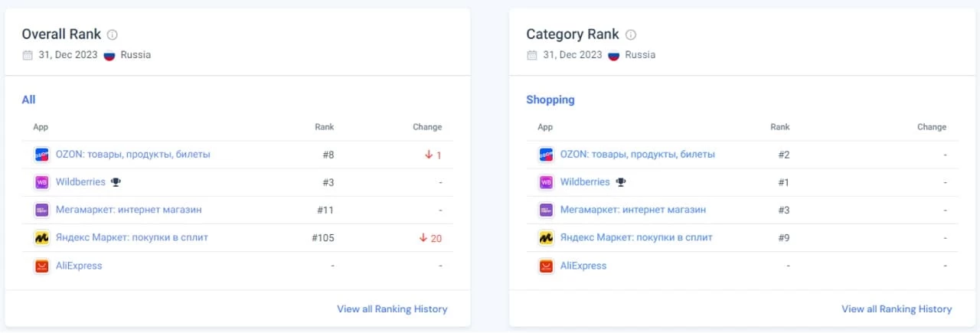Open the 'All' category link
The image size is (980, 333).
tap(28, 100)
